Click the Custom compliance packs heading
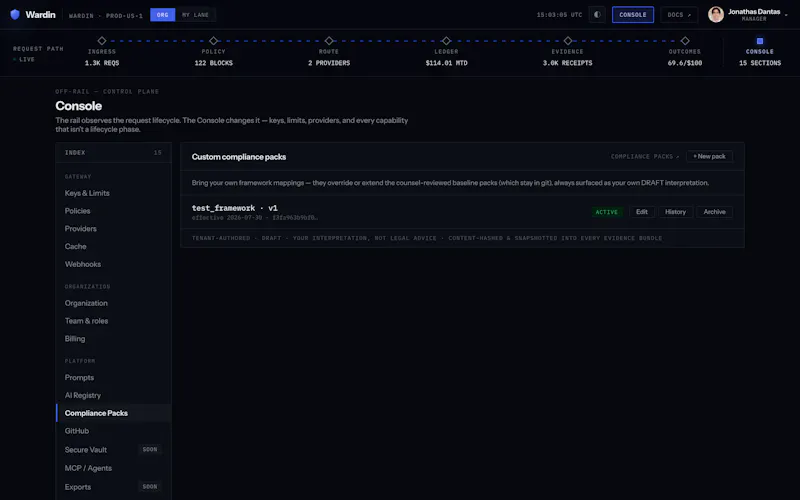Image resolution: width=800 pixels, height=500 pixels. pos(239,157)
